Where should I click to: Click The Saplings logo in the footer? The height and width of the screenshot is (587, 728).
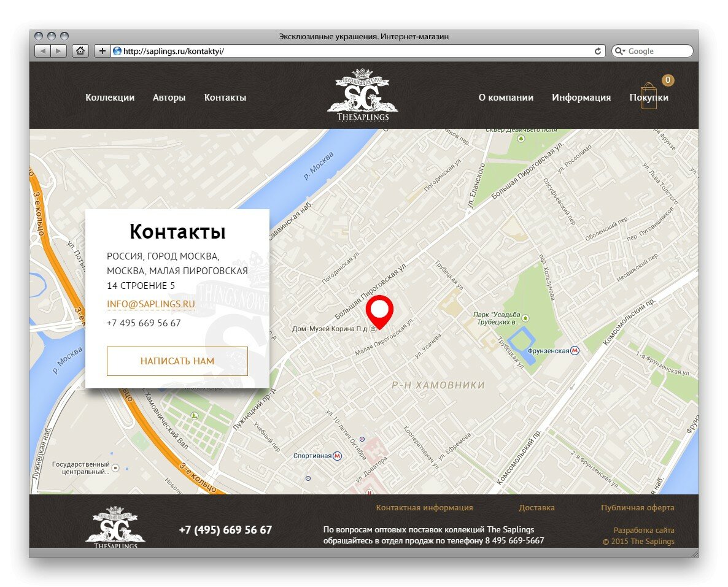115,527
